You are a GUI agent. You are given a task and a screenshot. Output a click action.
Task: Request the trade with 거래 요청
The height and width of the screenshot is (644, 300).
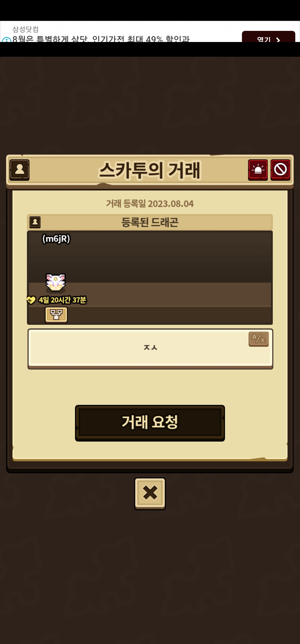(150, 423)
